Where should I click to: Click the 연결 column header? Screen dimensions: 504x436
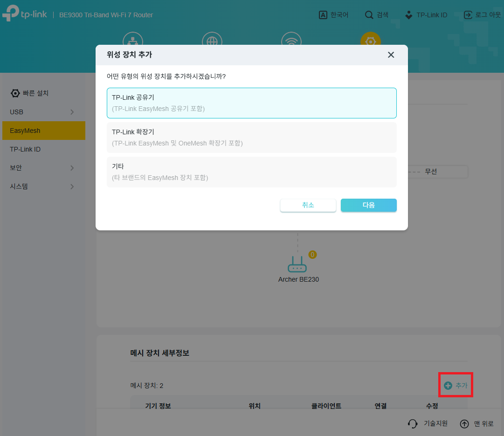point(380,406)
